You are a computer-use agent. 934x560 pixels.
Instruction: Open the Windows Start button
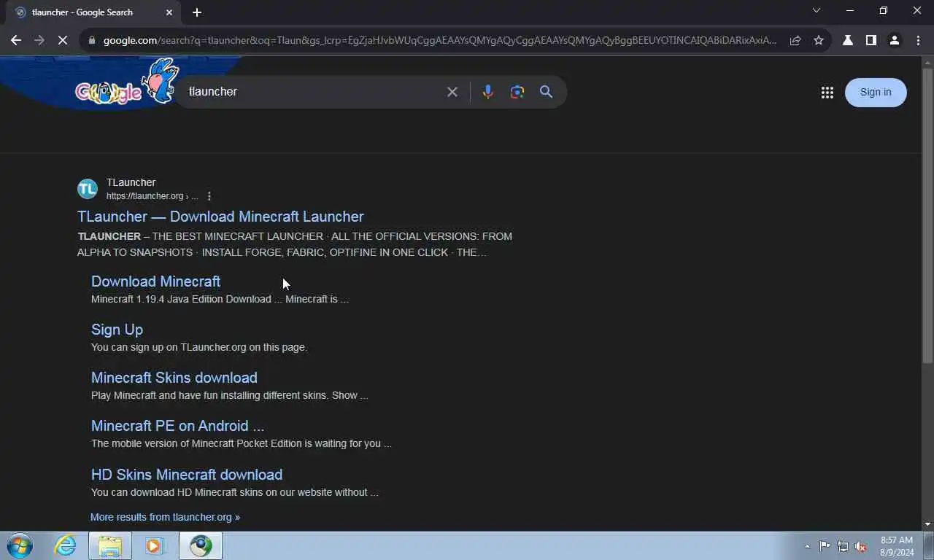(x=20, y=545)
